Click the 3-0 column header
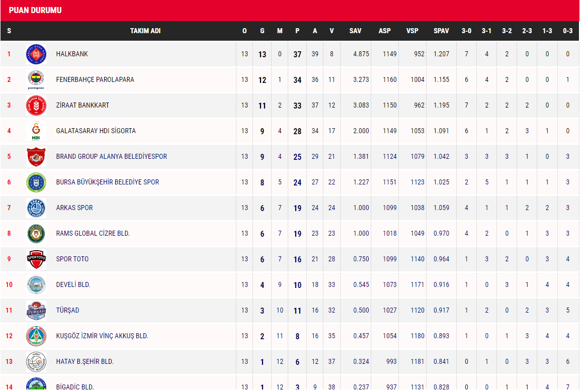Image resolution: width=586 pixels, height=392 pixels. pos(466,31)
